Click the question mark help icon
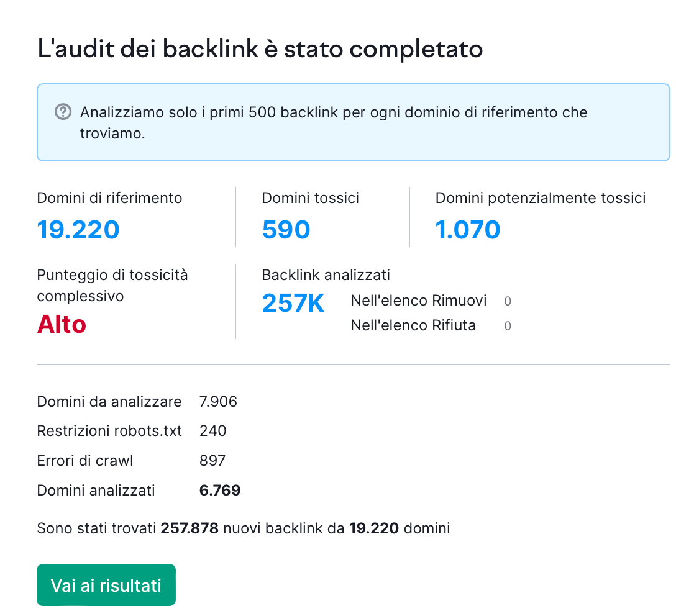This screenshot has height=616, width=676. click(x=63, y=112)
